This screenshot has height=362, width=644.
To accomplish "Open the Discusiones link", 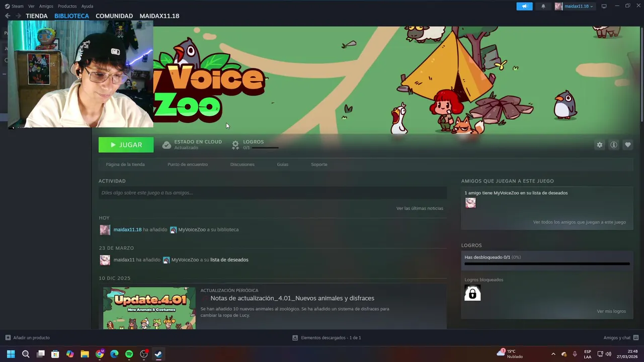I will point(243,164).
